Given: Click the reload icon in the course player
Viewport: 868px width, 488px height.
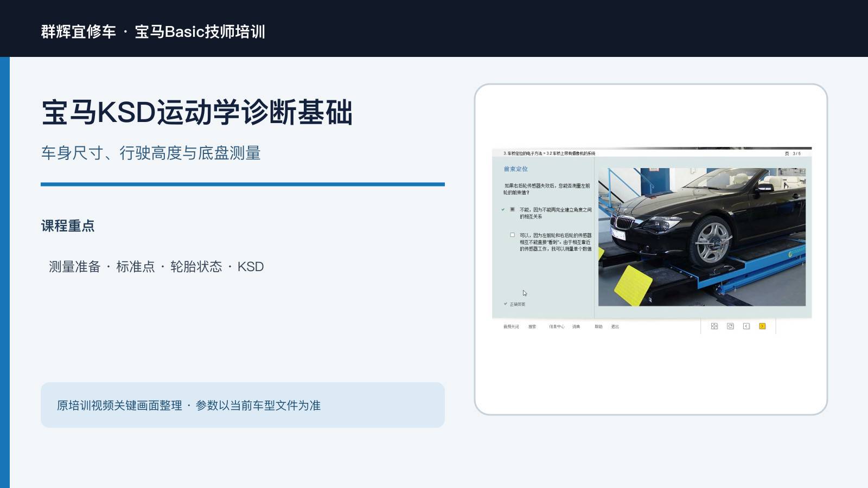Looking at the screenshot, I should (x=730, y=326).
